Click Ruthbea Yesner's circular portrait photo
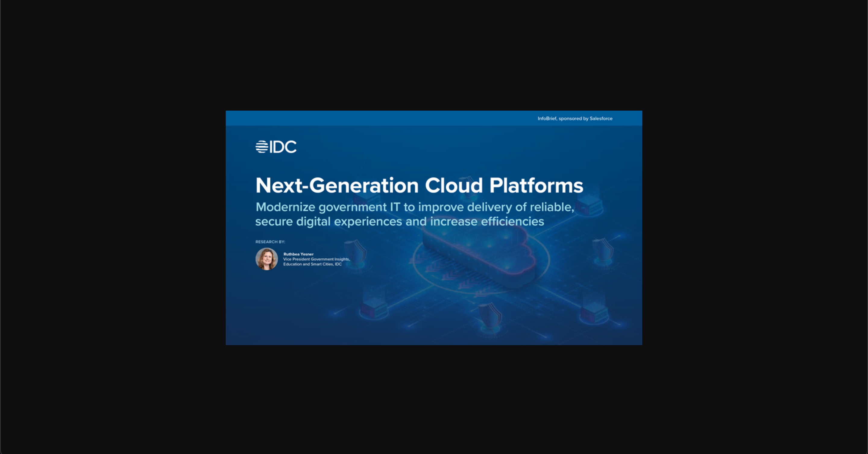Viewport: 868px width, 454px height. coord(266,259)
